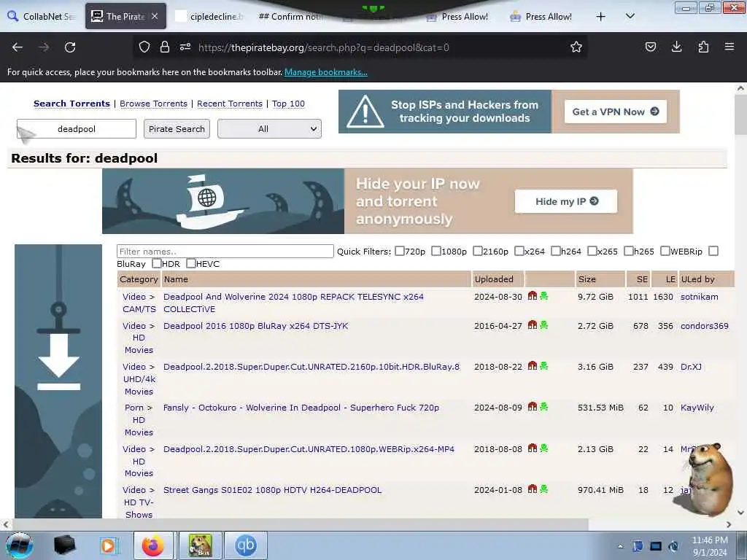This screenshot has width=747, height=560.
Task: Switch to the ## Confirm noti tab
Action: tap(292, 16)
